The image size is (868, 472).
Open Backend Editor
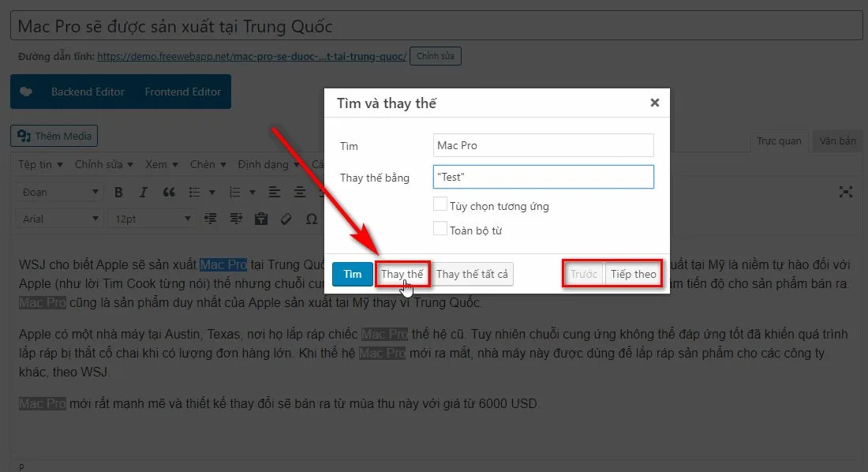[x=88, y=92]
